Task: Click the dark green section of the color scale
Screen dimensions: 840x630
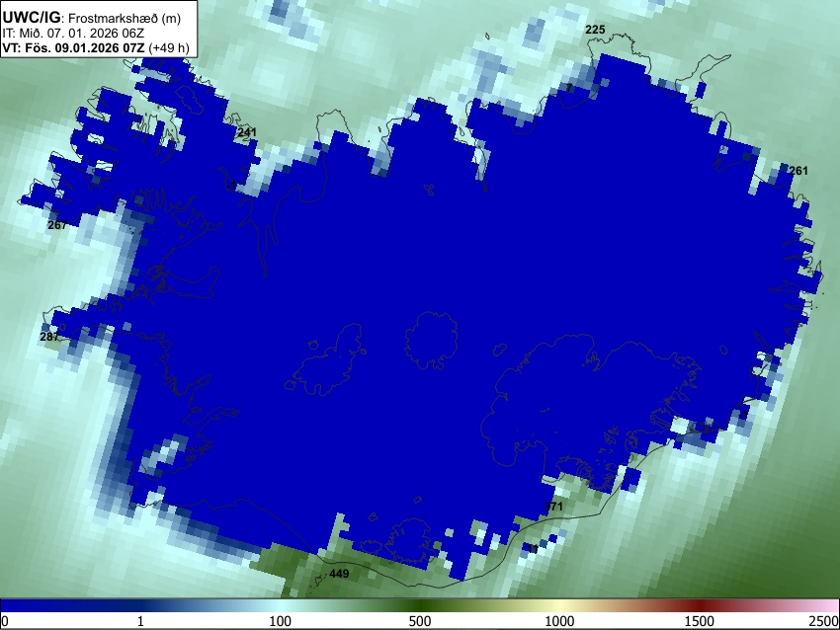Action: click(419, 606)
